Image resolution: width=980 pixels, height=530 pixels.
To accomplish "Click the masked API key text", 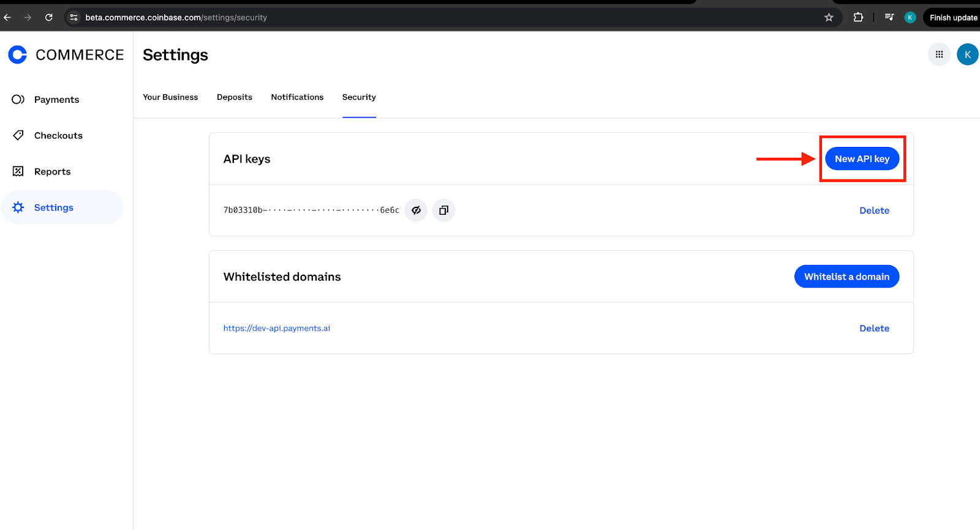I will pyautogui.click(x=311, y=210).
